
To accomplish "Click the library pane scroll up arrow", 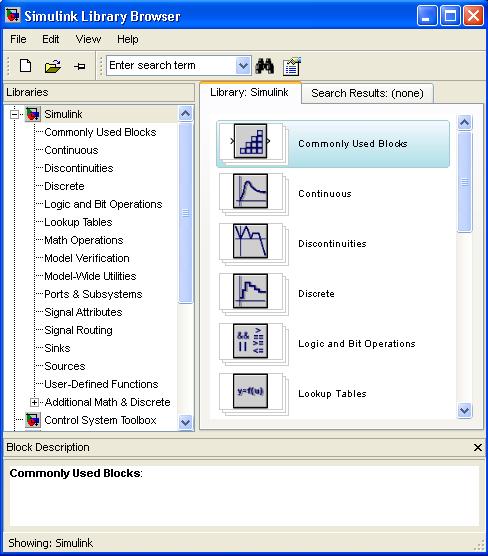I will [465, 122].
